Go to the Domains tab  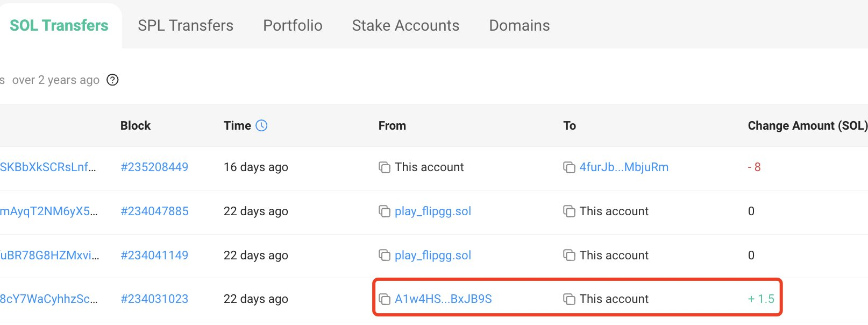(x=519, y=25)
